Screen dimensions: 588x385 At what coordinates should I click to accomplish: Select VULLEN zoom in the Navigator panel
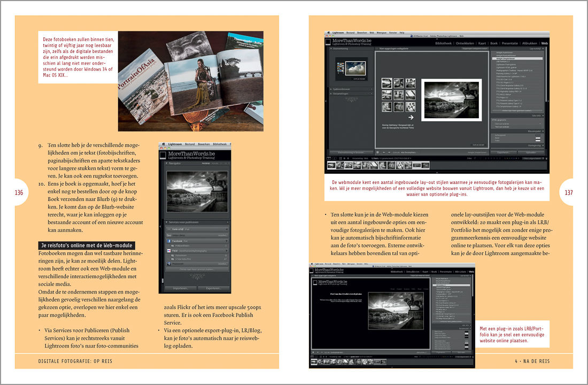215,163
